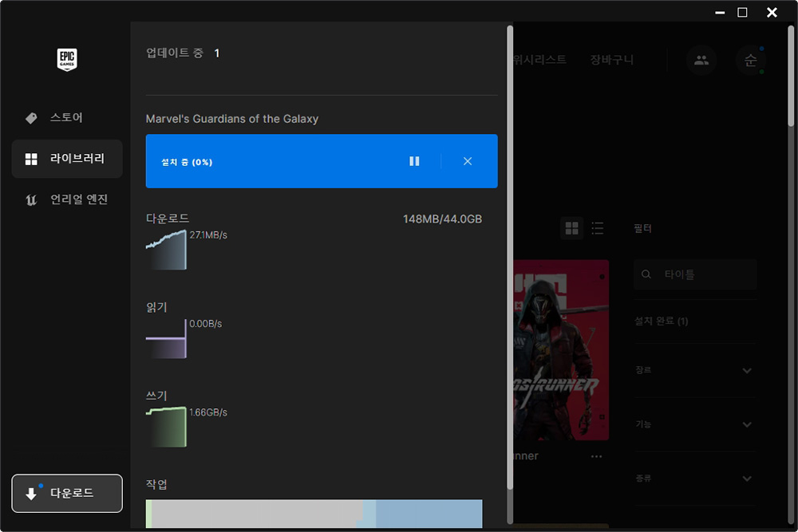Click the 라이브러리 grid icon
The height and width of the screenshot is (532, 798).
31,160
